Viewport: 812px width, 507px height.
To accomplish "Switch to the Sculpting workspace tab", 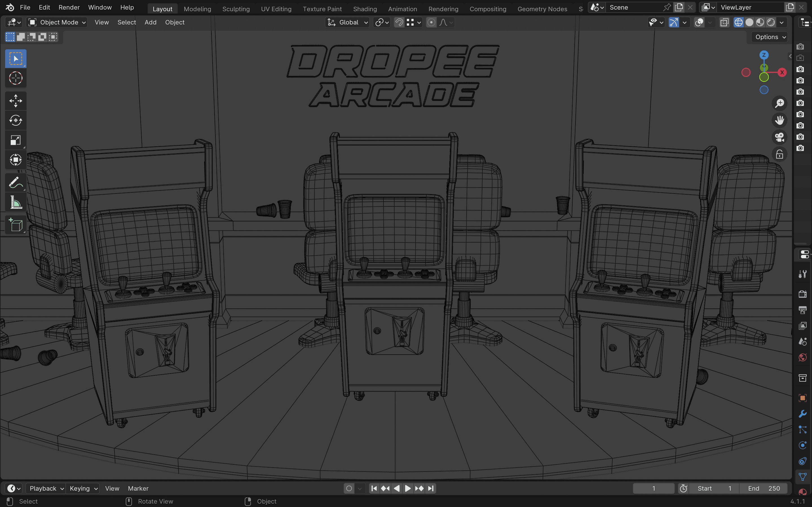I will tap(236, 9).
